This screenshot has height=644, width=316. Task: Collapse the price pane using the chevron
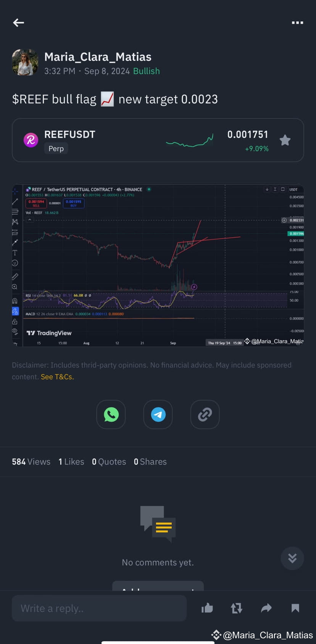point(29,220)
